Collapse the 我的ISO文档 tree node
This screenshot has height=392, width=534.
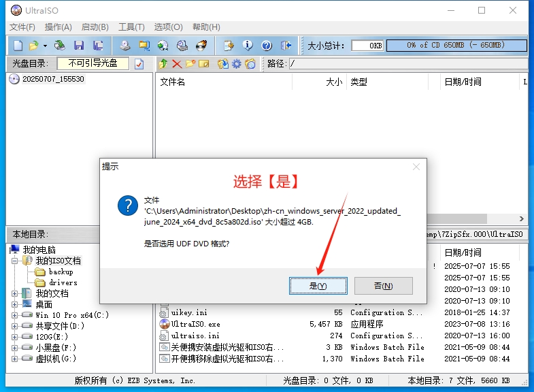coord(15,261)
